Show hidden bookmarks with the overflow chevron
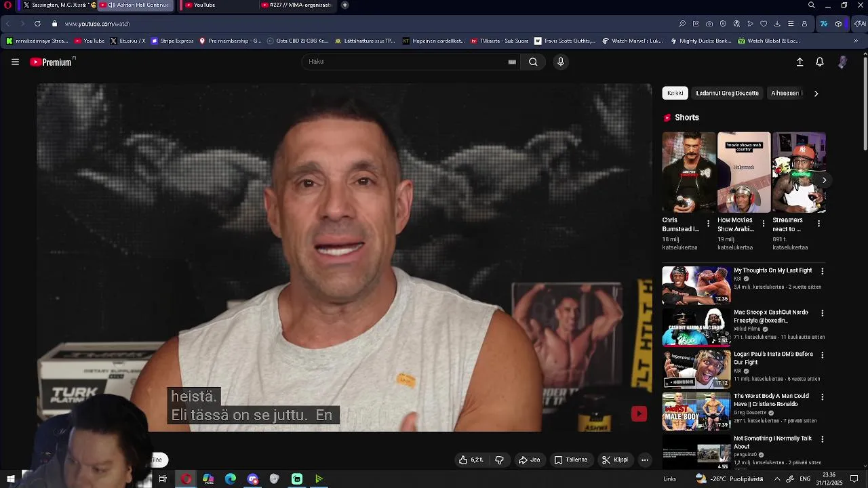This screenshot has height=488, width=868. click(856, 41)
